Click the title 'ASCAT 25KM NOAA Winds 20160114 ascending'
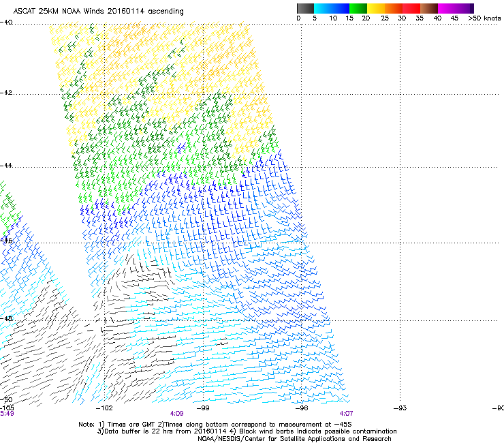The width and height of the screenshot is (504, 443). click(98, 12)
